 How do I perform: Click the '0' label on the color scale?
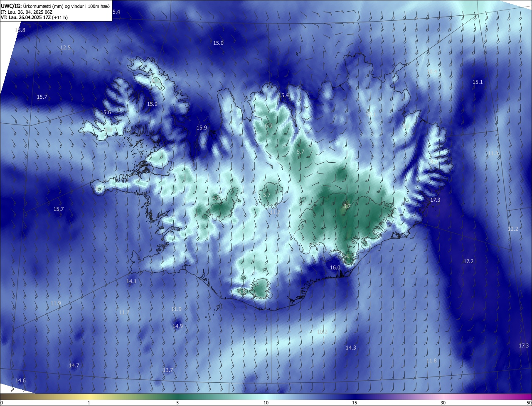click(x=2, y=403)
